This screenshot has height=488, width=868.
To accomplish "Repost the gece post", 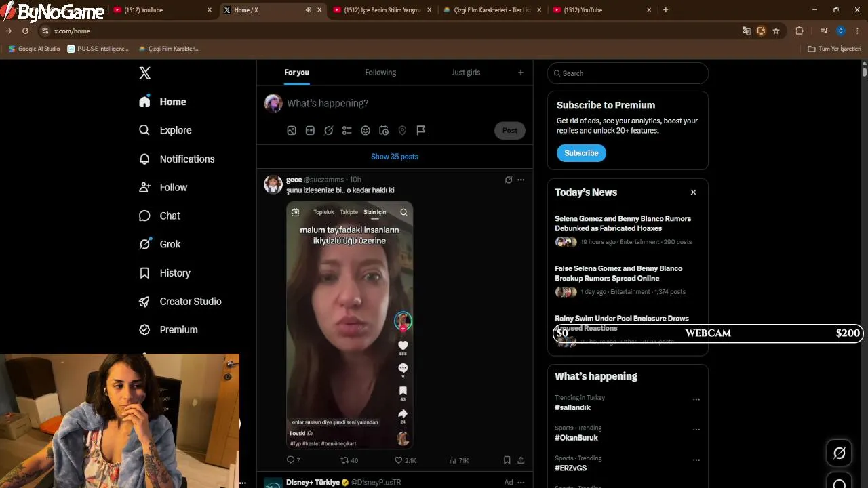I will [x=349, y=460].
